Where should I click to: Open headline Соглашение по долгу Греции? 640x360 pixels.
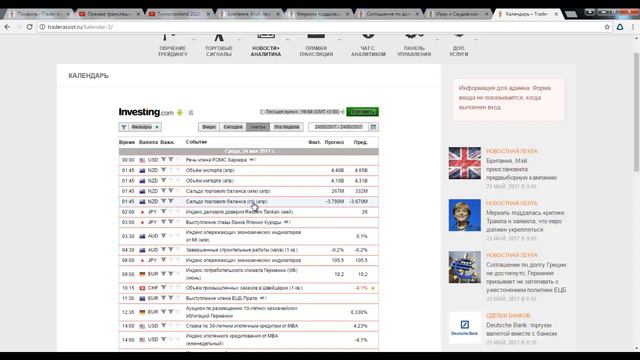[526, 277]
